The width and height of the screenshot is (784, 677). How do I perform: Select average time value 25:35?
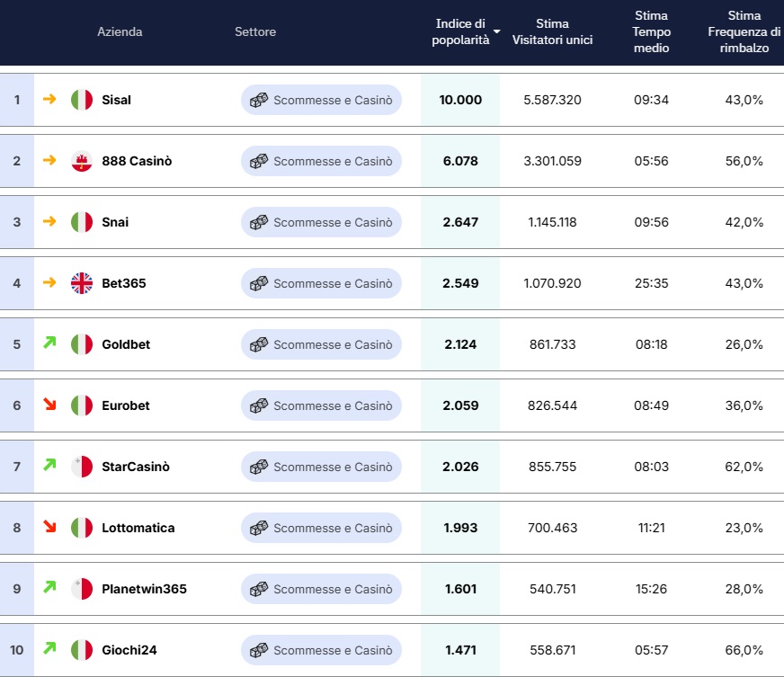click(651, 283)
